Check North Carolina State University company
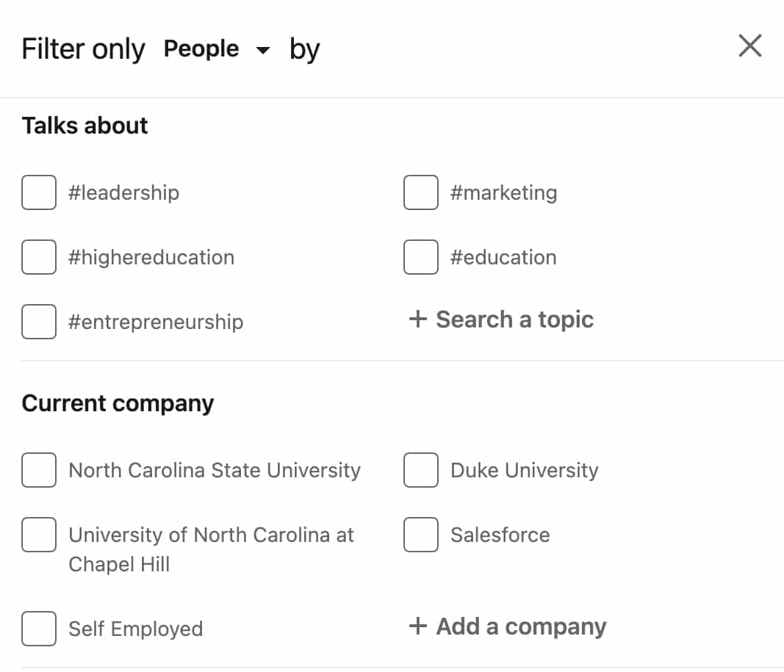 coord(39,470)
